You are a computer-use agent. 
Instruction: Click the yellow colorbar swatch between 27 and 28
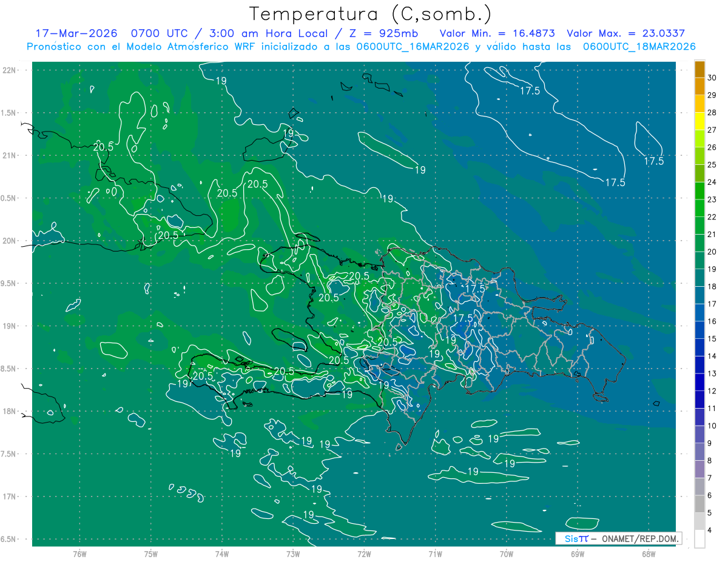coord(700,121)
